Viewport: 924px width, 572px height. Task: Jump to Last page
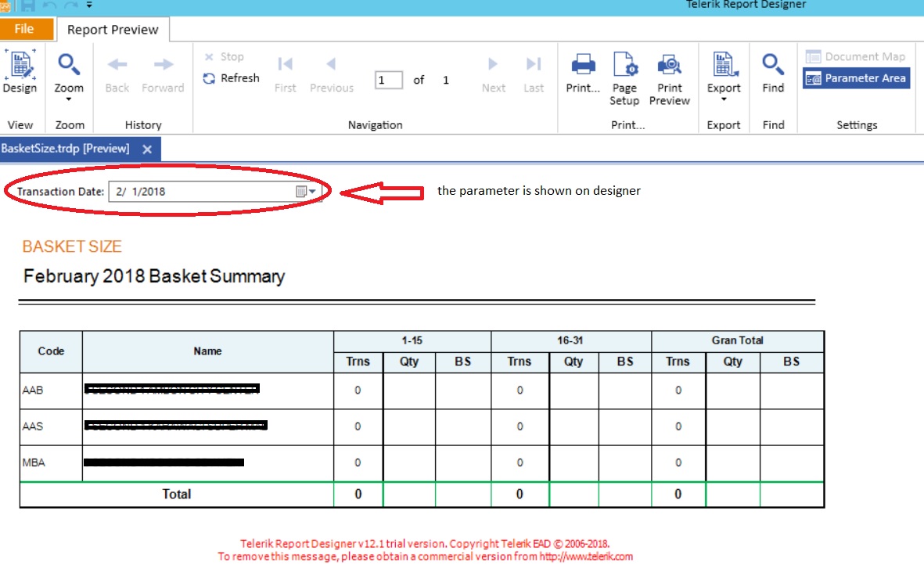[534, 74]
